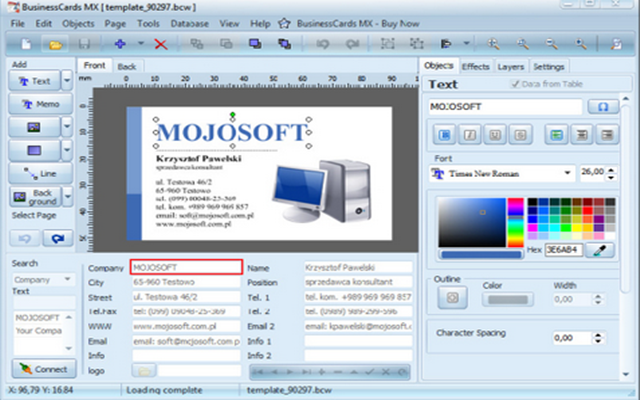Click the Hex color value field
640x400 pixels.
(564, 250)
